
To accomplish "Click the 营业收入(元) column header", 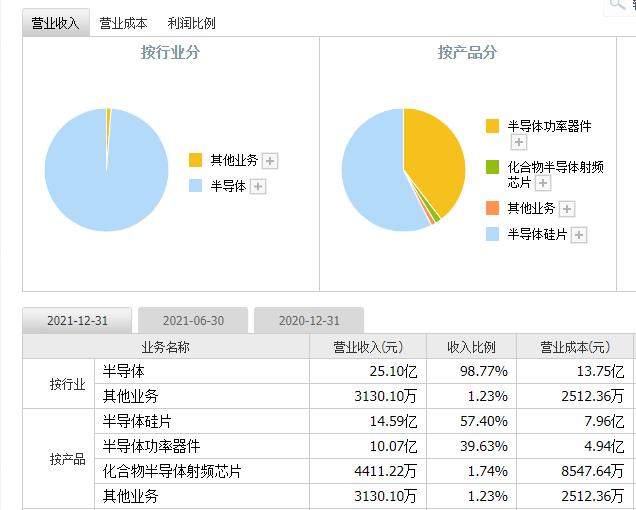I will (367, 347).
